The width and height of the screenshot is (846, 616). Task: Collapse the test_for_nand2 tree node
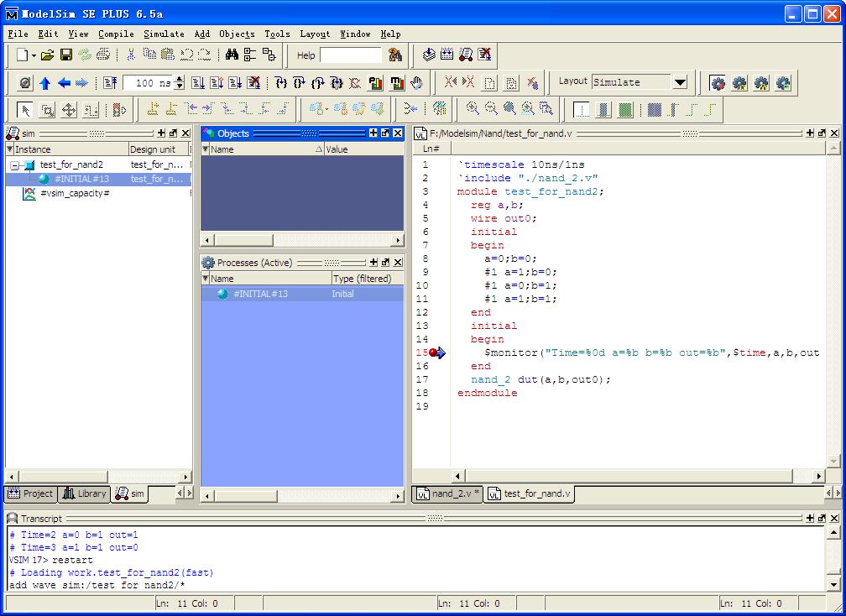tap(14, 165)
